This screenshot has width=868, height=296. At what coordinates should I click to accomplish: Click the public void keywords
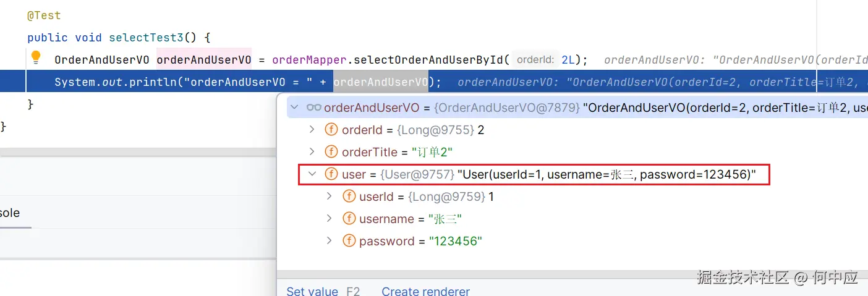pos(65,38)
